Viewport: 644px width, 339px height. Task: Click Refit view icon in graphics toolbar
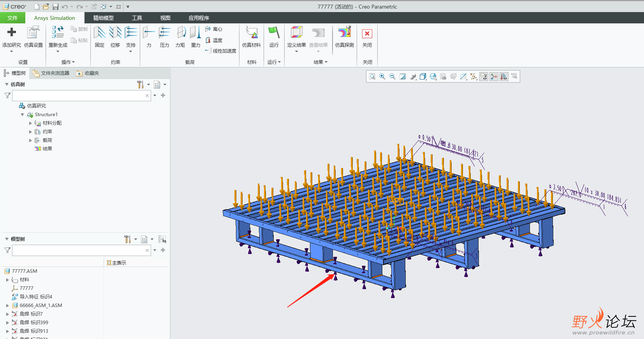coord(372,77)
